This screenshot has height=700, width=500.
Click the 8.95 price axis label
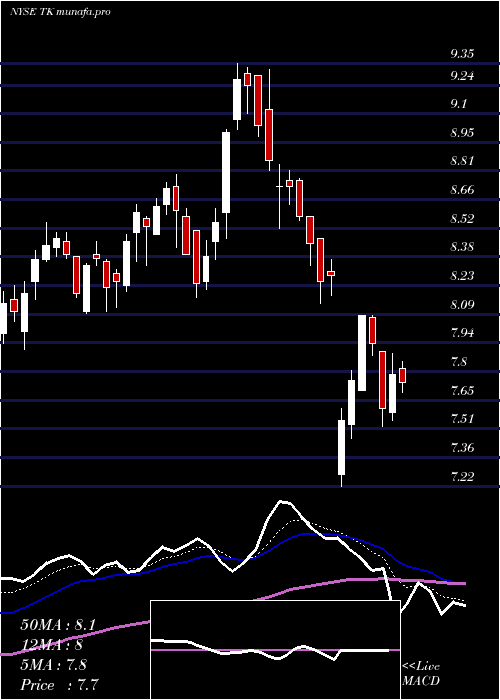pos(462,133)
